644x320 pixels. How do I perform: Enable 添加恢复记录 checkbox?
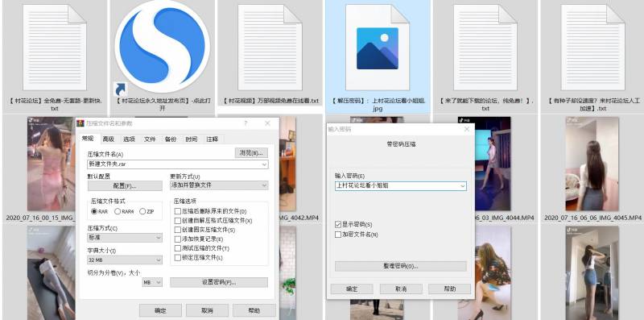point(177,239)
